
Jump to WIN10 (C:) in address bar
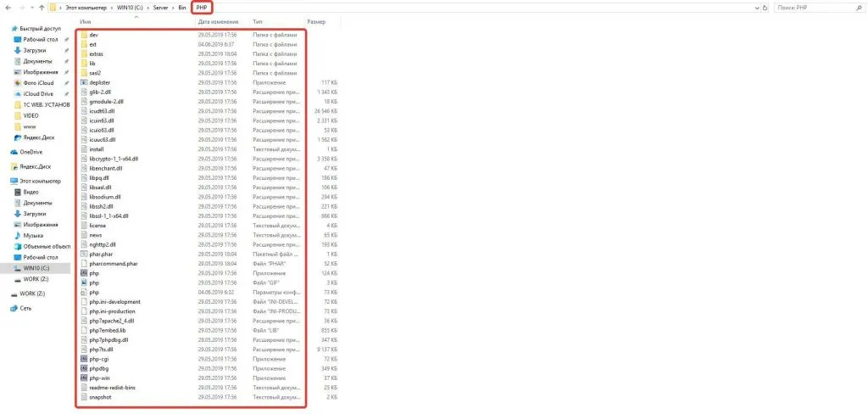point(129,8)
